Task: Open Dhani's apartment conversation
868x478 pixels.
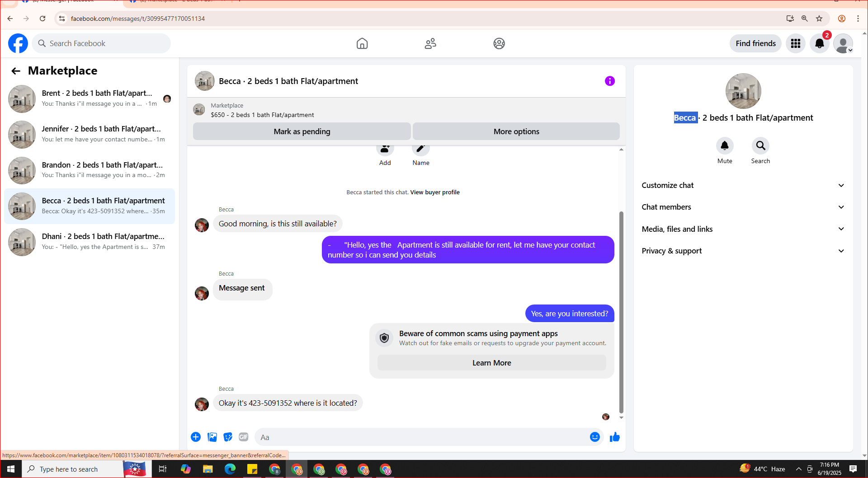Action: 90,242
